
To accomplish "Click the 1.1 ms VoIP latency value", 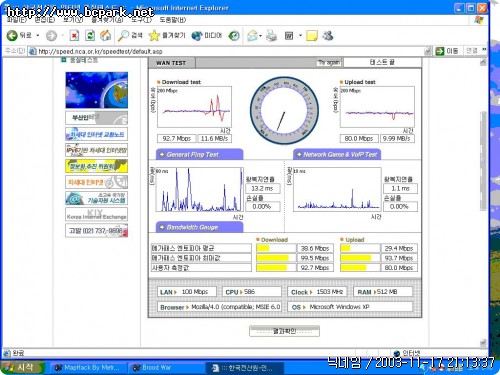I will click(400, 188).
